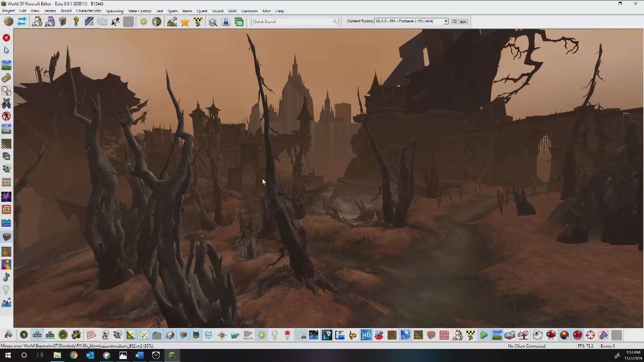Click the red X icon in left sidebar
Viewport: 644px width, 362px height.
[x=6, y=38]
